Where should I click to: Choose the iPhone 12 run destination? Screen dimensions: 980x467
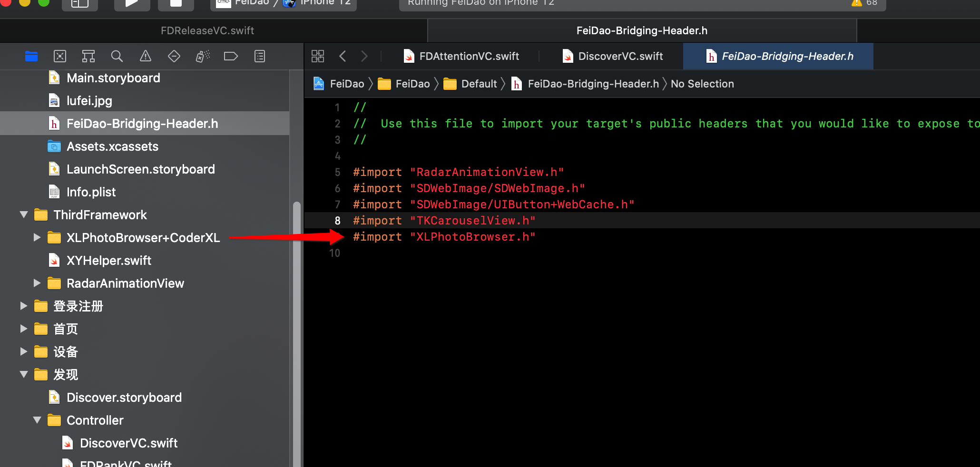318,3
